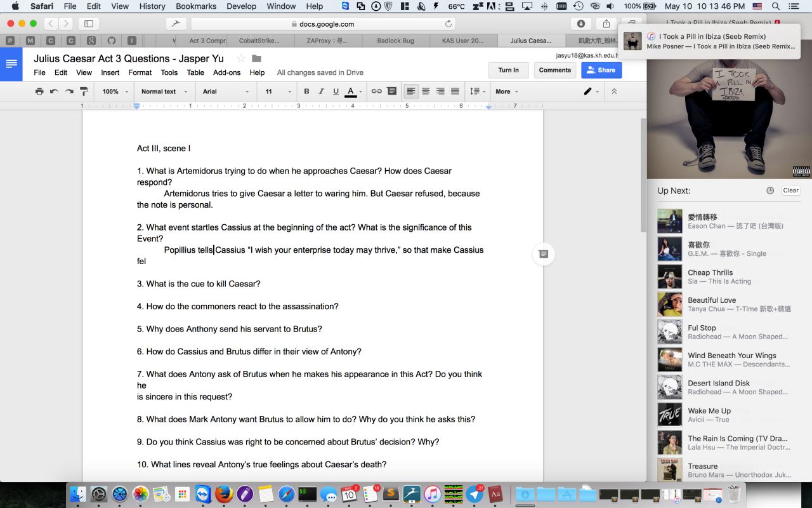Click the Turn In button
Viewport: 812px width, 508px height.
[508, 70]
